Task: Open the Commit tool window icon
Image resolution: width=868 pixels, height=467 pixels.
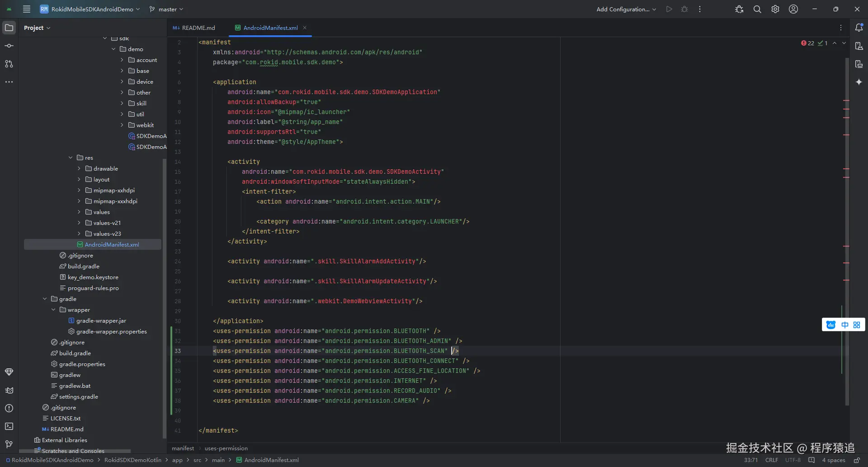Action: pyautogui.click(x=9, y=46)
